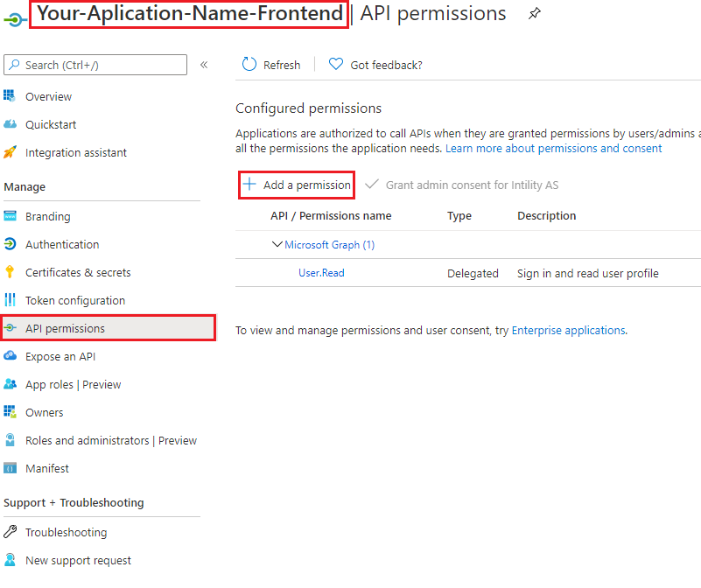This screenshot has height=588, width=701.
Task: Collapse the sidebar with the double-chevron icon
Action: tap(204, 65)
